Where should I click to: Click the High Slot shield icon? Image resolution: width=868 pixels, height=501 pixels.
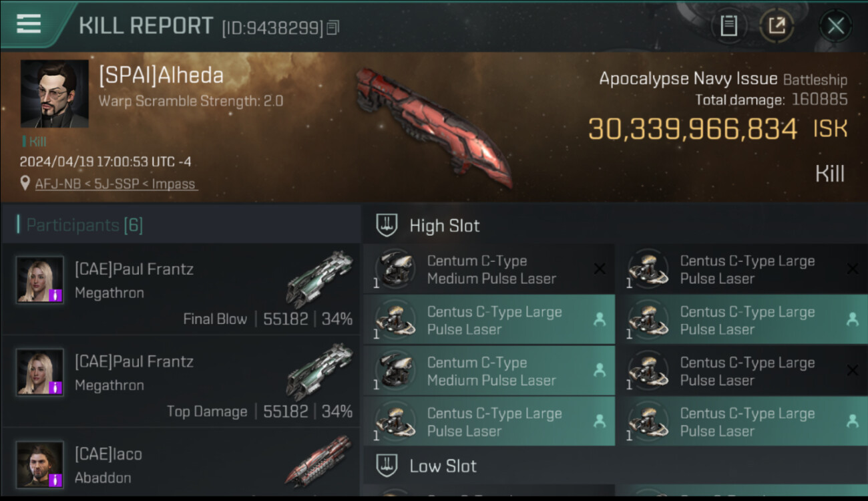coord(387,225)
